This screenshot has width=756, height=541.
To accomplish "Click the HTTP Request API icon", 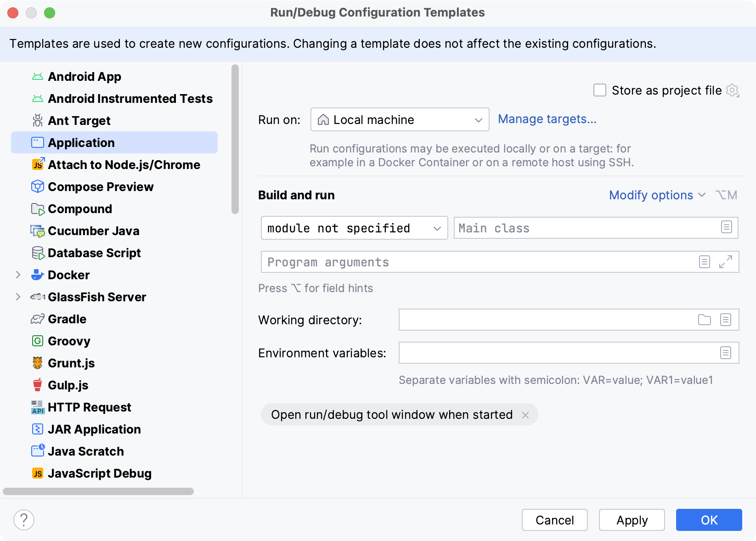I will tap(38, 407).
